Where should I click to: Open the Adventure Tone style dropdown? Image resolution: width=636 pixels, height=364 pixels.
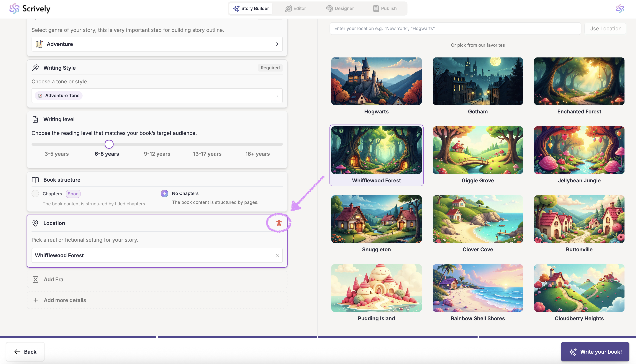[x=157, y=95]
